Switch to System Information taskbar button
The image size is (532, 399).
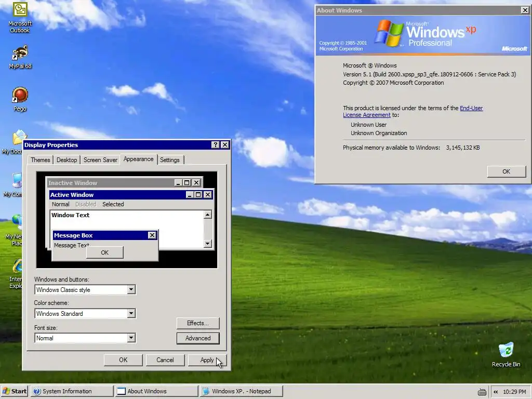tap(72, 391)
